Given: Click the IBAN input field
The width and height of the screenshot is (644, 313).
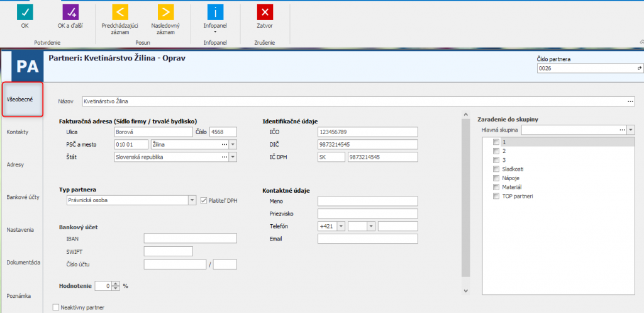Looking at the screenshot, I should (191, 239).
